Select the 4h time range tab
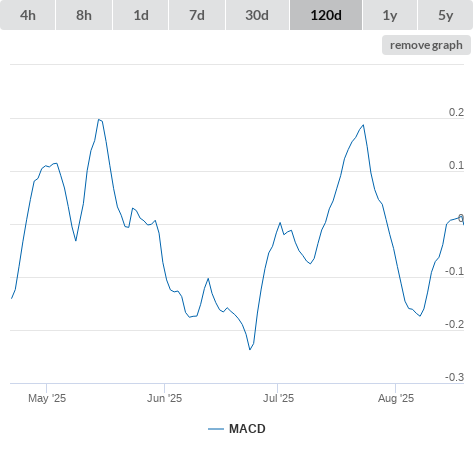The image size is (474, 455). [28, 15]
